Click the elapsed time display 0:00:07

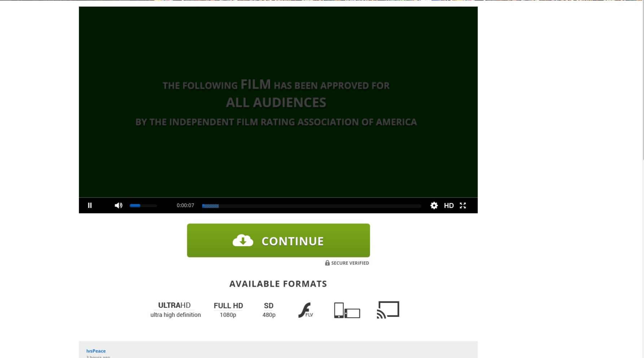[185, 205]
